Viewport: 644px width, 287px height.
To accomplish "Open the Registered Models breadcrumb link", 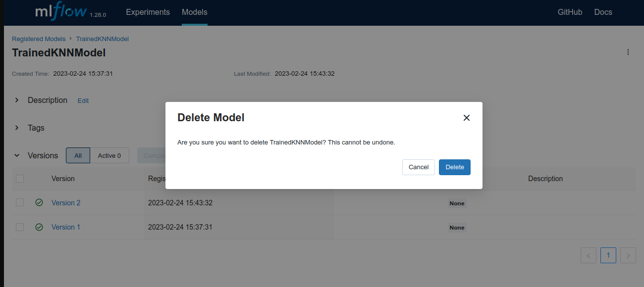I will [39, 39].
